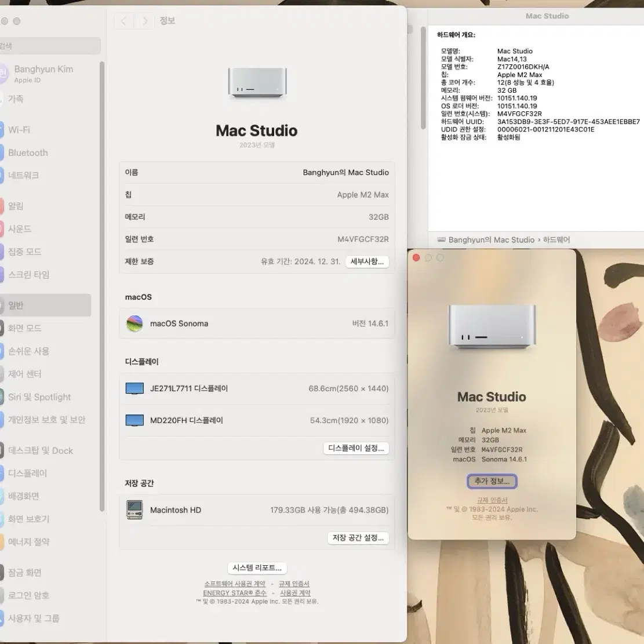Image resolution: width=644 pixels, height=644 pixels.
Task: Select Wi-Fi in the settings sidebar
Action: coord(19,130)
